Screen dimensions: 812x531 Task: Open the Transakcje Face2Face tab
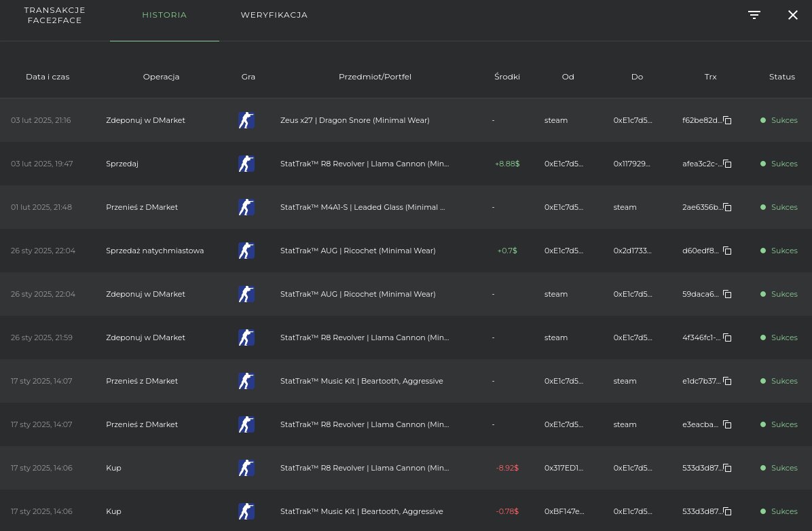pos(54,15)
